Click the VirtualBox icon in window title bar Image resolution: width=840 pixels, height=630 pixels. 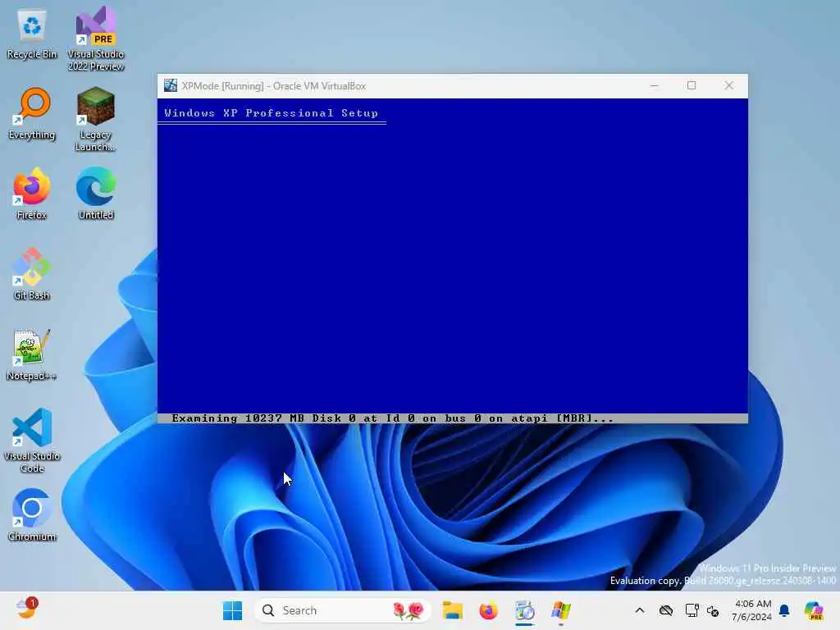(171, 85)
